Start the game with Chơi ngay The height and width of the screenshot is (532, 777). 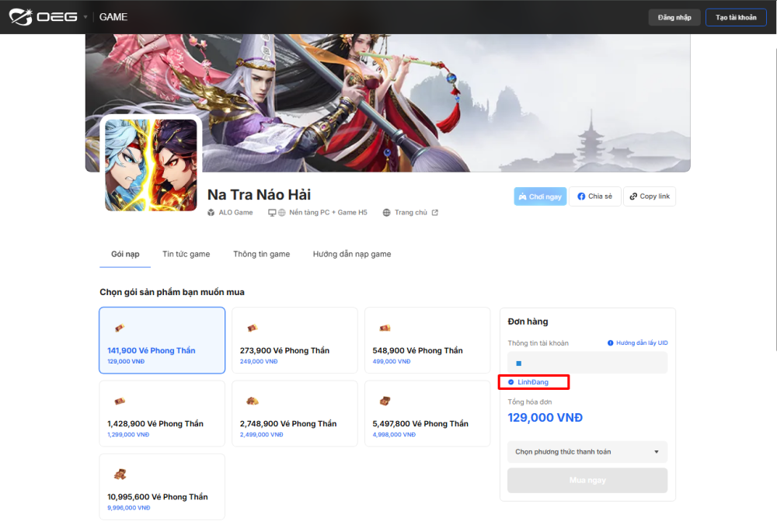540,196
